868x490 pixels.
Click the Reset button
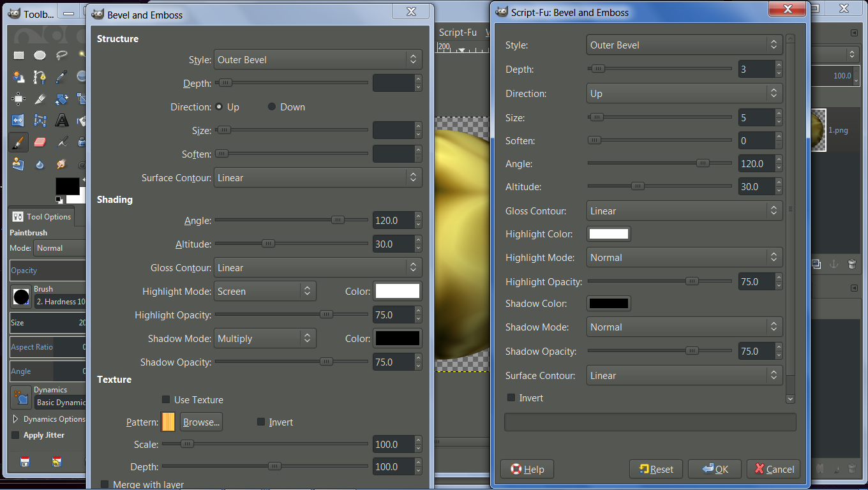656,469
